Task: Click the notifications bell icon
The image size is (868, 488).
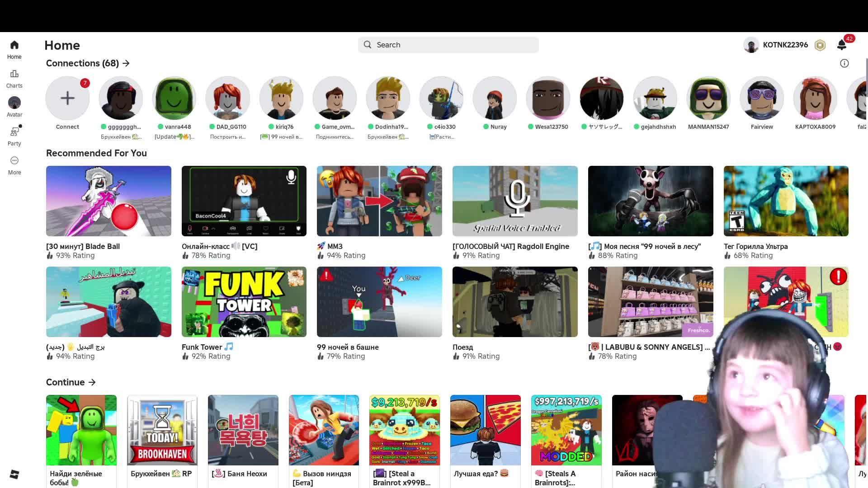Action: point(841,45)
